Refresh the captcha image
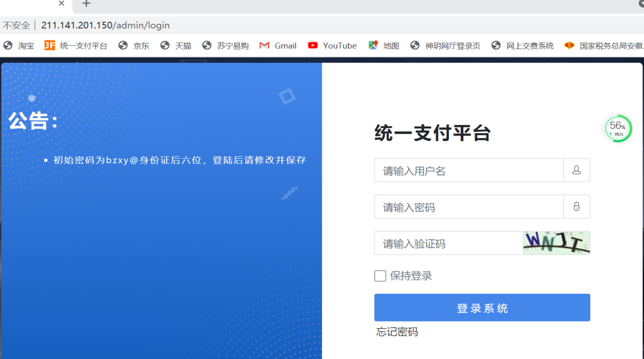 pyautogui.click(x=556, y=243)
